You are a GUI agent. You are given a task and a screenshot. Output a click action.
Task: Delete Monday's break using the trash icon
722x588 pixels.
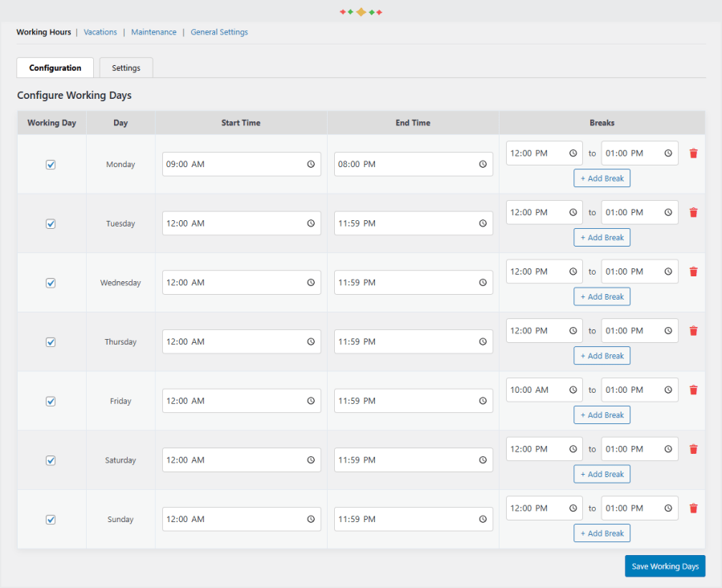[693, 153]
